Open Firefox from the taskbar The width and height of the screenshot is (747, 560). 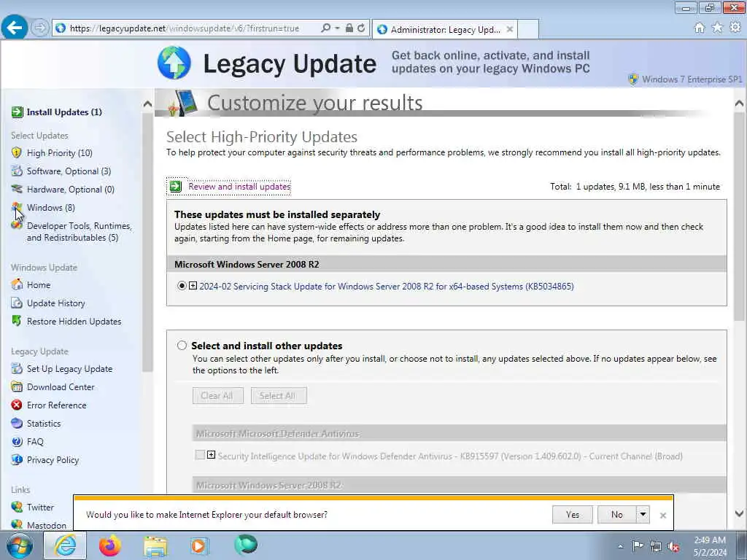(x=110, y=545)
